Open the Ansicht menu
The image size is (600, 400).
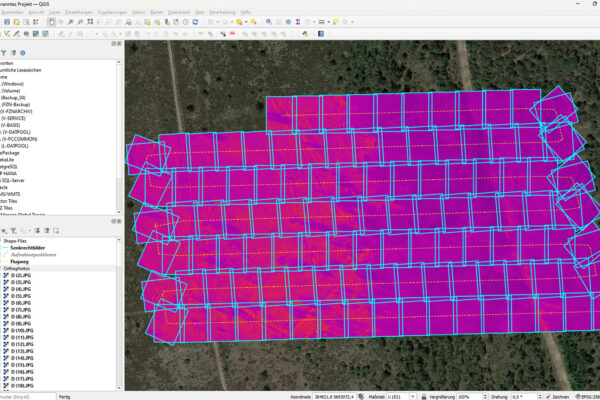click(36, 12)
